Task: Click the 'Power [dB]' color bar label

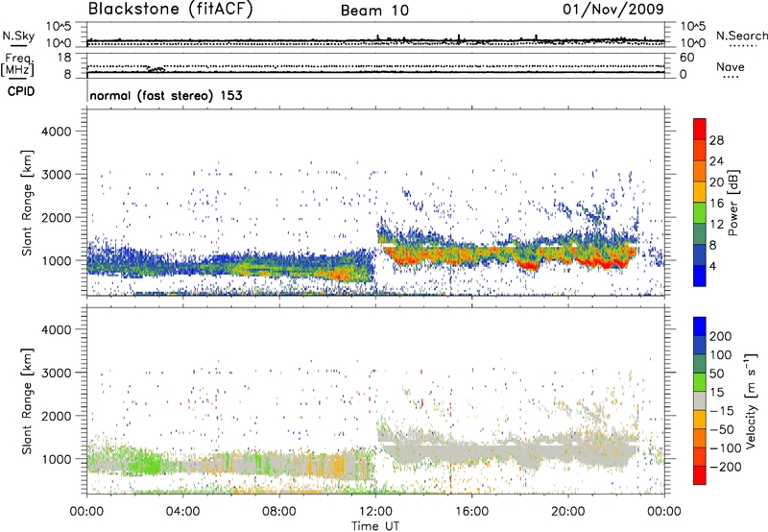Action: coord(732,203)
